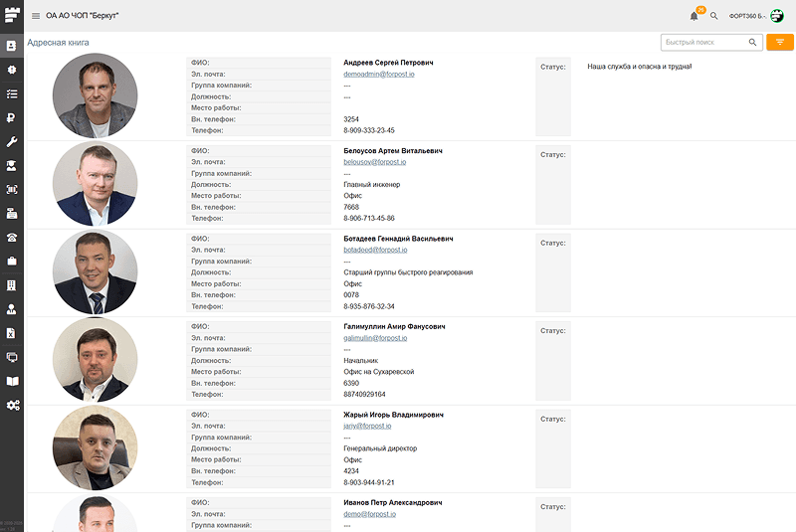Click the header search magnifier icon
The width and height of the screenshot is (796, 532).
[x=713, y=16]
